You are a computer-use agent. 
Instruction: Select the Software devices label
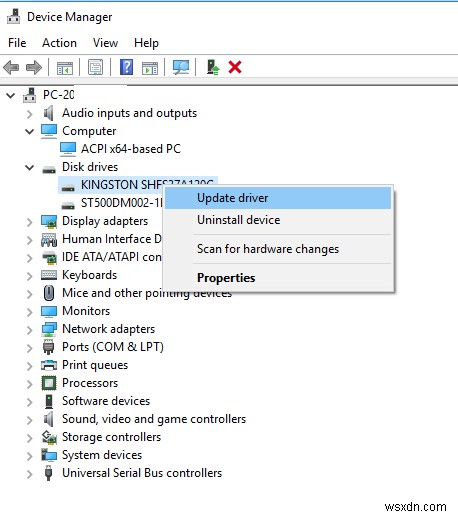106,401
